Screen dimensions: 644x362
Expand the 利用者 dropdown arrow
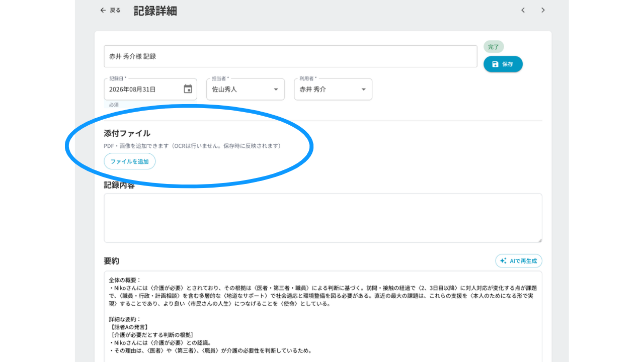(x=363, y=89)
